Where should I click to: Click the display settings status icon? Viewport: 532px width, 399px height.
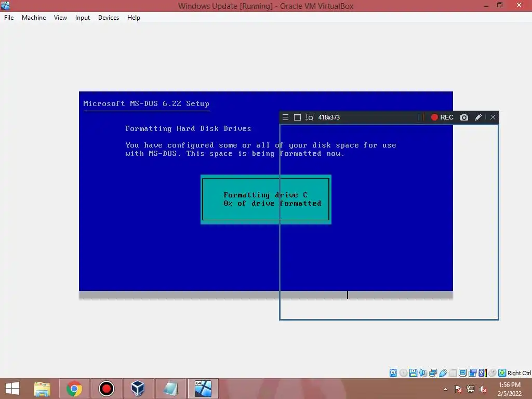[462, 373]
